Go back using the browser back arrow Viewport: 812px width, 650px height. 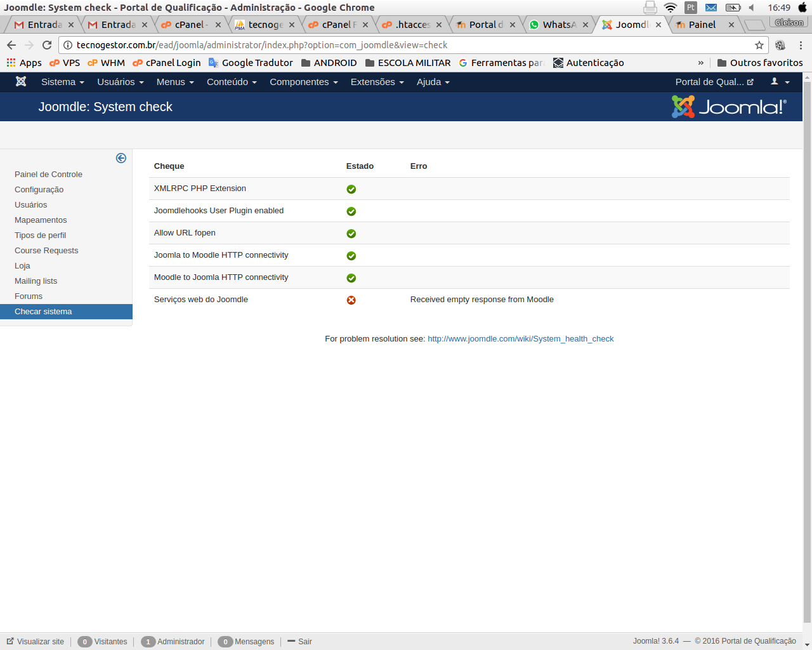(x=11, y=45)
